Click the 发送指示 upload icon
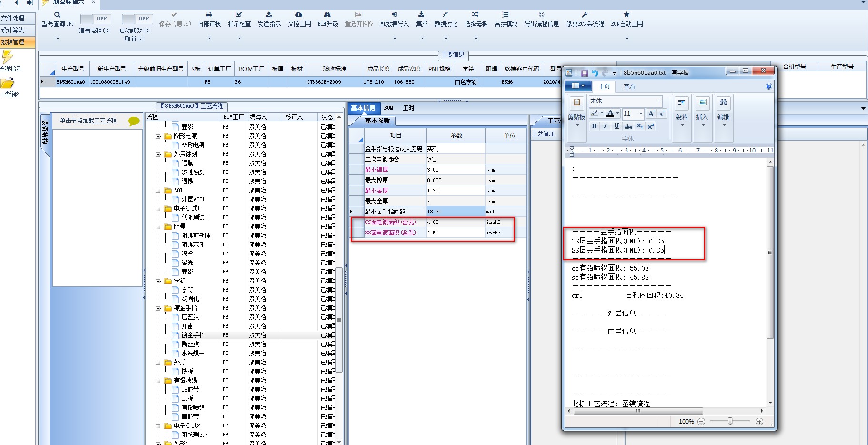Viewport: 868px width, 445px height. [269, 15]
